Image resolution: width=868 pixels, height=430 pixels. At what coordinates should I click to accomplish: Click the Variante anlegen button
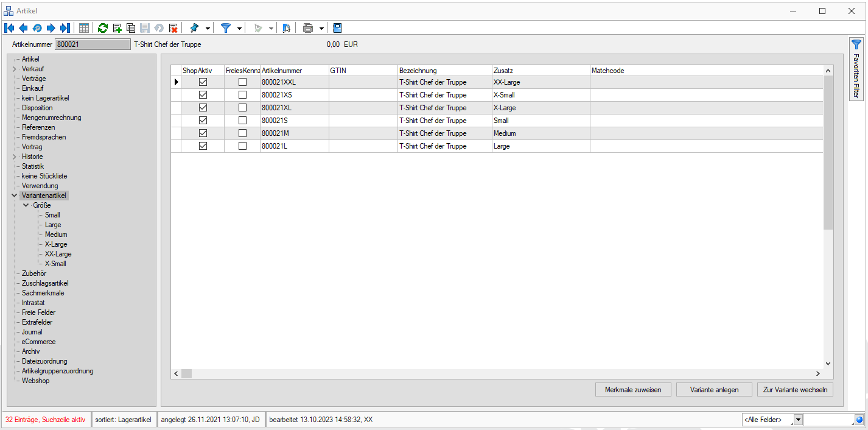[714, 390]
